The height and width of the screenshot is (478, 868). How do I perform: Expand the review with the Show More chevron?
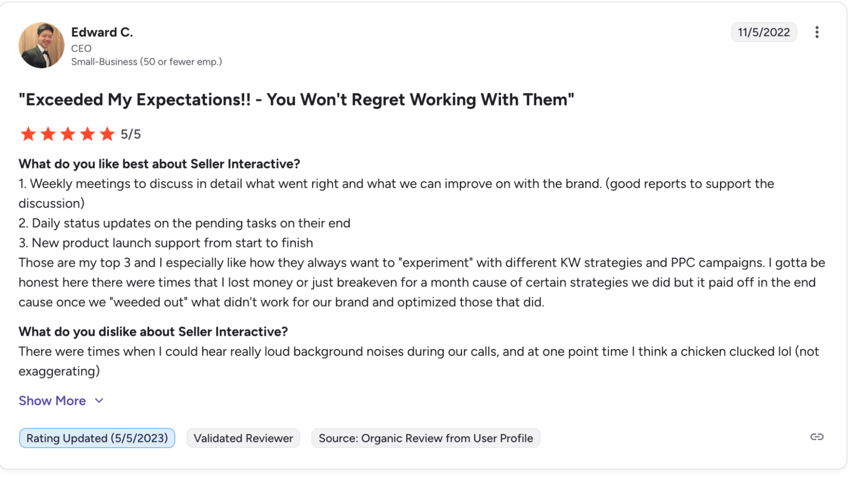(99, 401)
